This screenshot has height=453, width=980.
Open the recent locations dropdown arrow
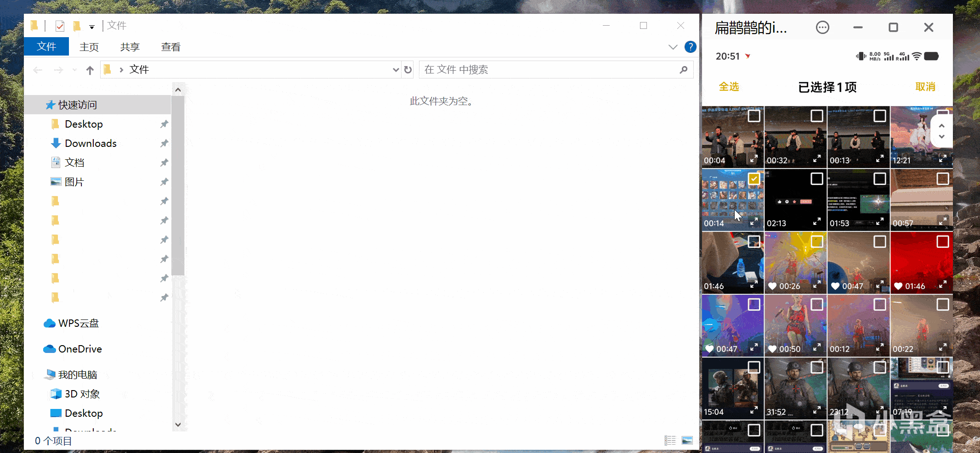pos(74,70)
